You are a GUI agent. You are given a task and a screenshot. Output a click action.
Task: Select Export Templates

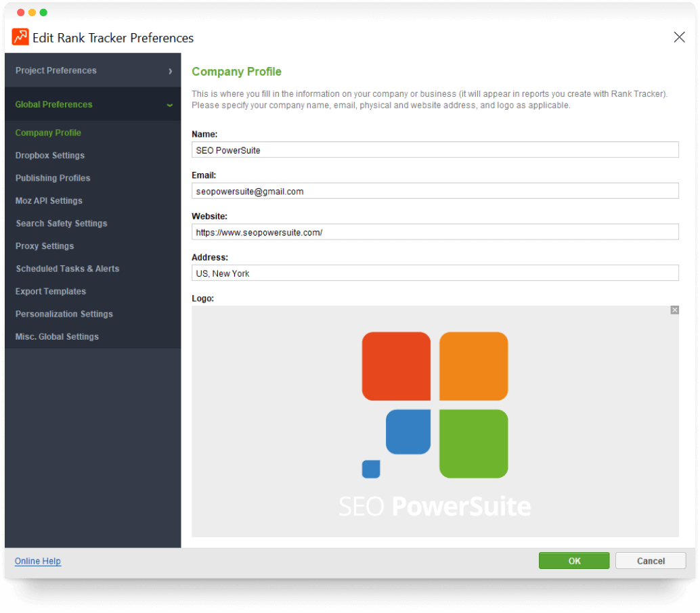(51, 292)
